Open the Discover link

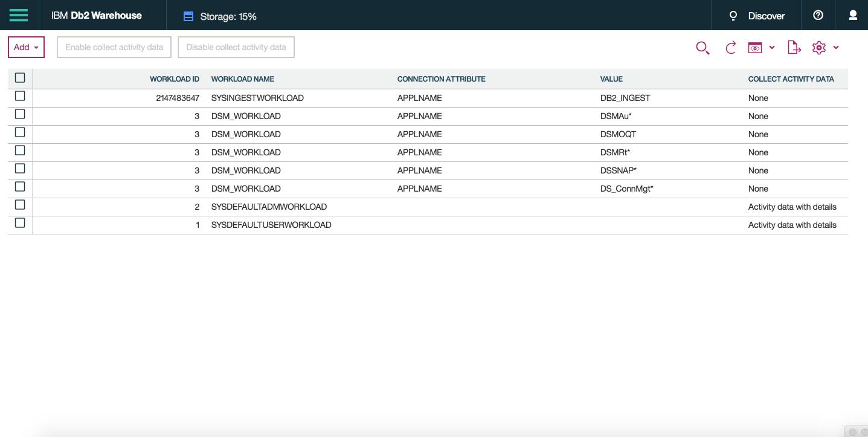pos(767,16)
